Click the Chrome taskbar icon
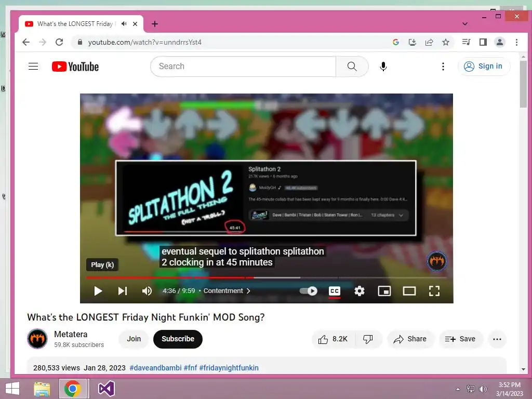Screen dimensions: 532x399 tap(73, 389)
